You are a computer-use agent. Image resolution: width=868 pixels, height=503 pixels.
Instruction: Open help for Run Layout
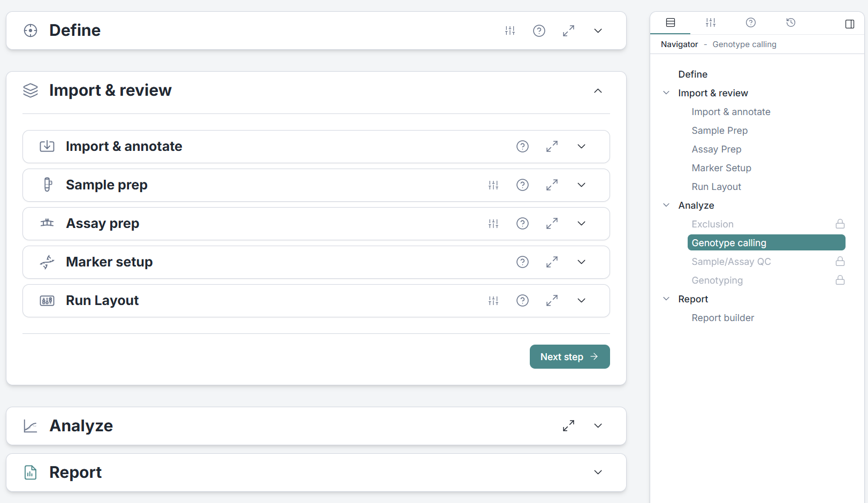(x=522, y=300)
